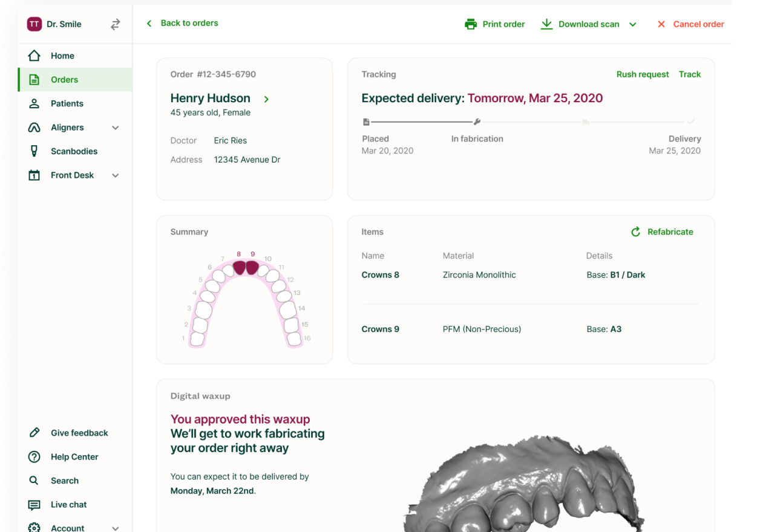Open the Download scan dropdown arrow
The height and width of the screenshot is (532, 760).
tap(633, 25)
